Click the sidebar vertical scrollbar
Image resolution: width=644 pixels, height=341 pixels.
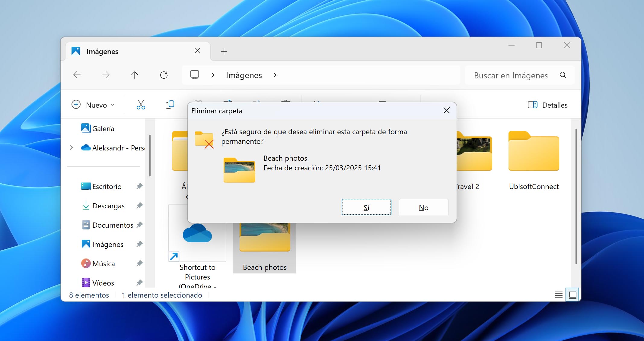(x=150, y=155)
